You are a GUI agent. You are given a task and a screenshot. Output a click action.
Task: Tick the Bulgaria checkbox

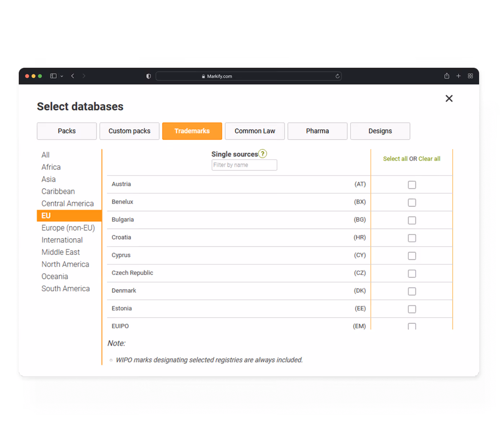pyautogui.click(x=412, y=220)
